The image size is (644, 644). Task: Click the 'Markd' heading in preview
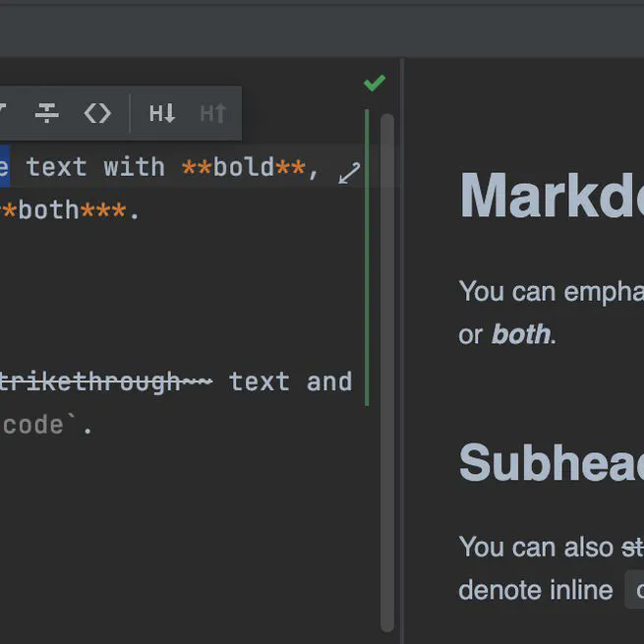[x=552, y=195]
